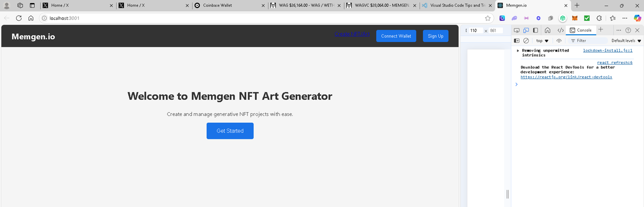
Task: Open the lockdown-install.js:1 source link
Action: [608, 50]
